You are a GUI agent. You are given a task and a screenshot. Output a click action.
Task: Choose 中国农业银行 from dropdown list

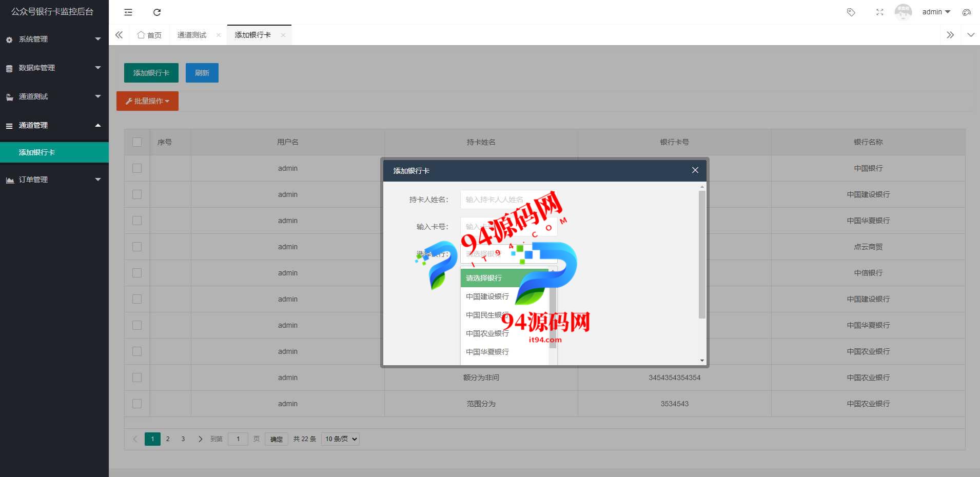tap(505, 333)
